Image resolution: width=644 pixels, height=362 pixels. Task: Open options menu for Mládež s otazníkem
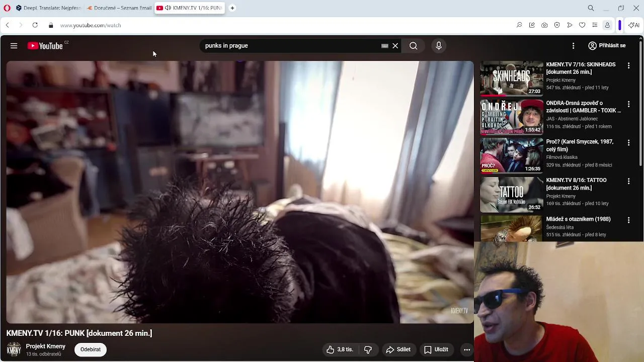point(628,220)
